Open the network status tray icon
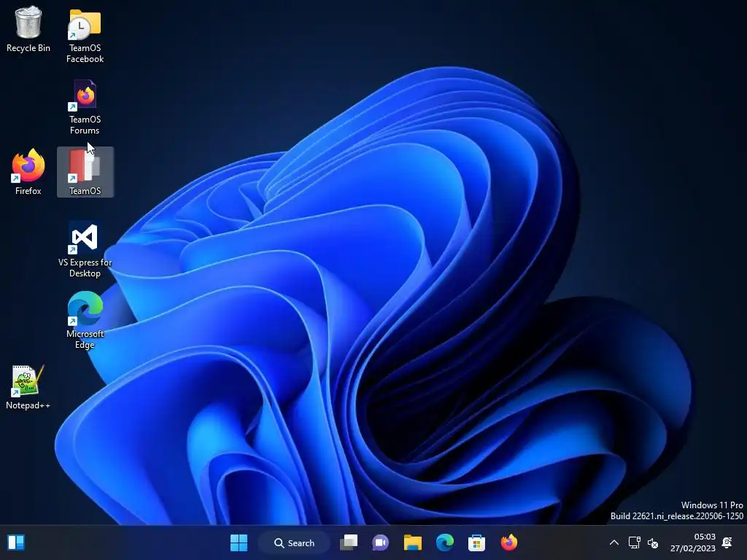Screen dimensions: 747x560 [634, 542]
